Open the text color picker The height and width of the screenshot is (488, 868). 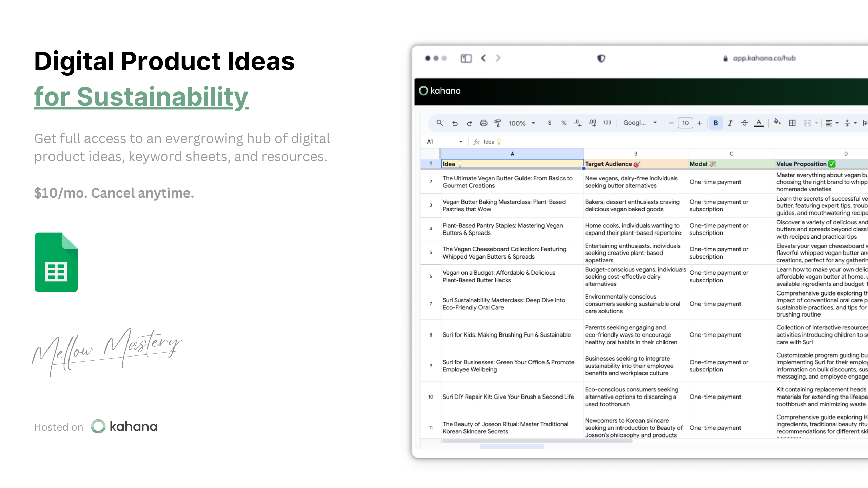point(759,123)
